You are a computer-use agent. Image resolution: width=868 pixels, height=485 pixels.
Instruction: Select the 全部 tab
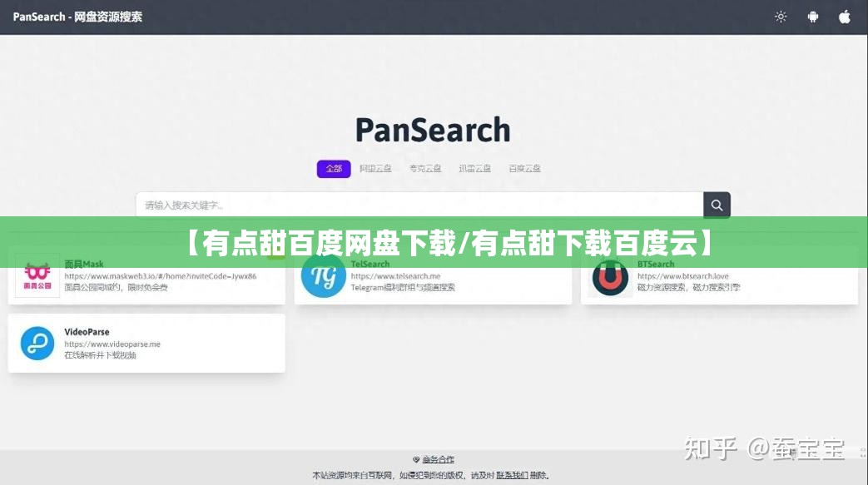(x=334, y=168)
